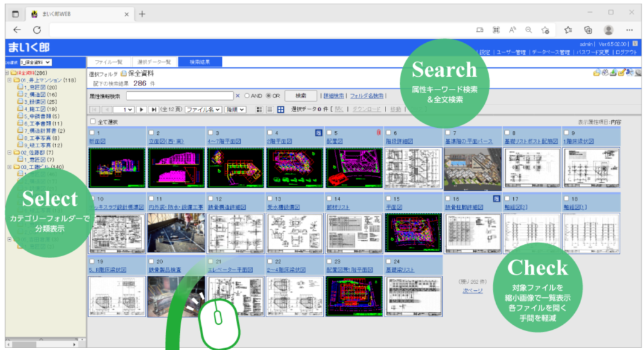Open the 降順 sort order dropdown

[236, 110]
